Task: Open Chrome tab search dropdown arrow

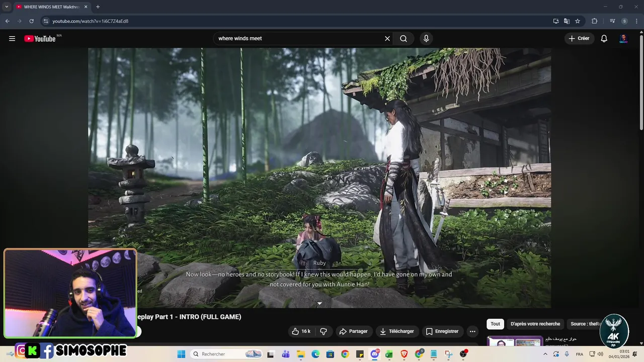Action: [x=7, y=7]
